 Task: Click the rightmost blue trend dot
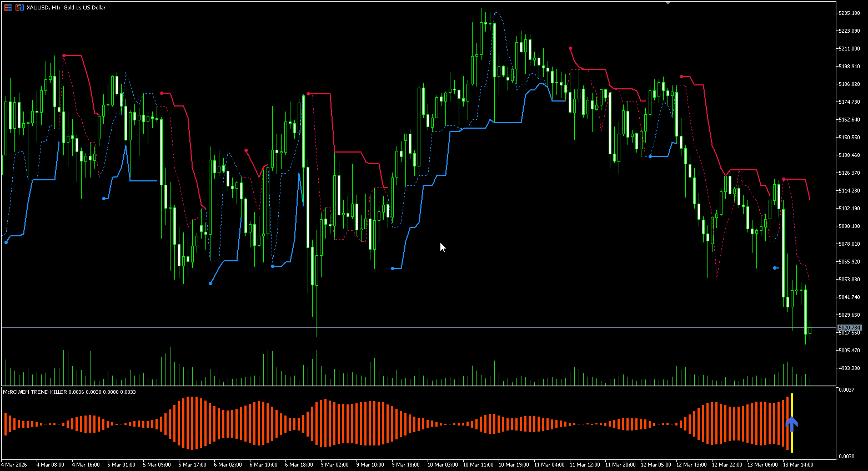(775, 268)
